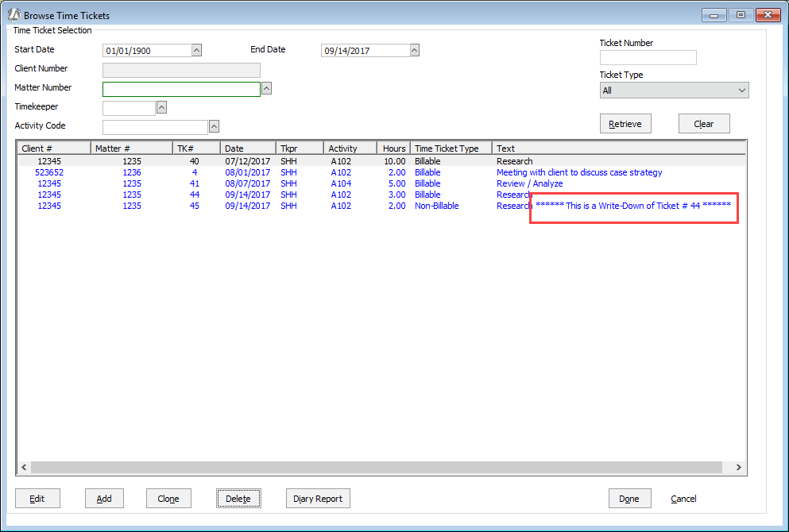The image size is (789, 532).
Task: Click the Clone button
Action: pos(168,499)
